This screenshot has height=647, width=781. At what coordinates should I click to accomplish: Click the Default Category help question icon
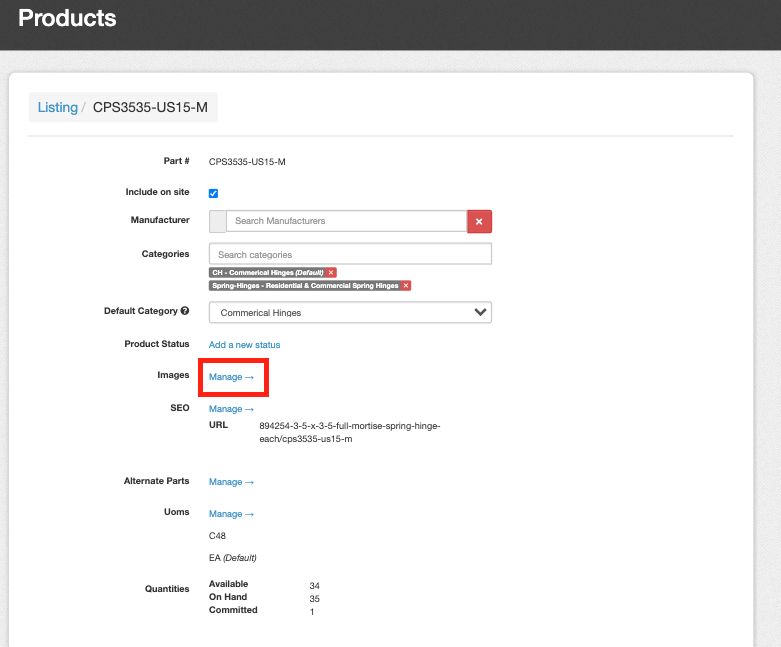click(185, 311)
